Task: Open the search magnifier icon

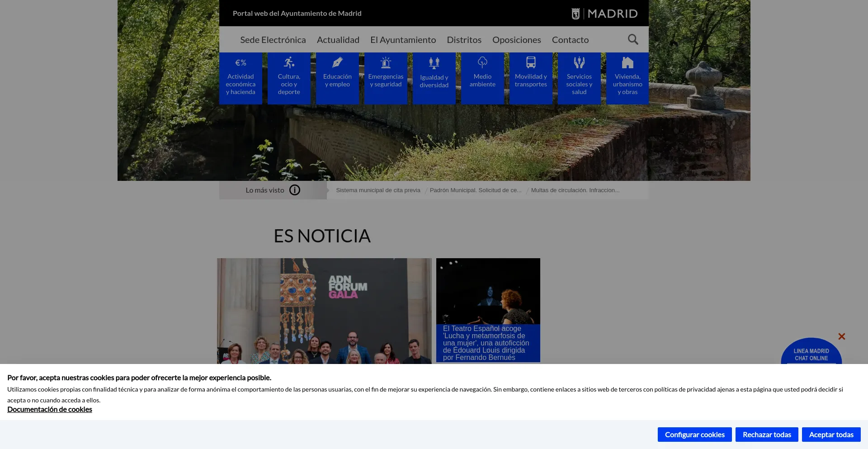Action: (633, 39)
